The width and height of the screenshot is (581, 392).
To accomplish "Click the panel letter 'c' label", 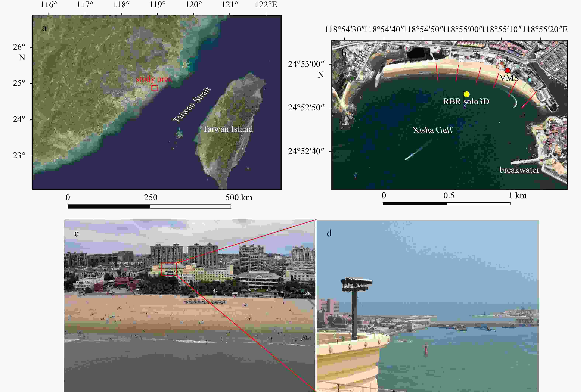I will point(77,233).
